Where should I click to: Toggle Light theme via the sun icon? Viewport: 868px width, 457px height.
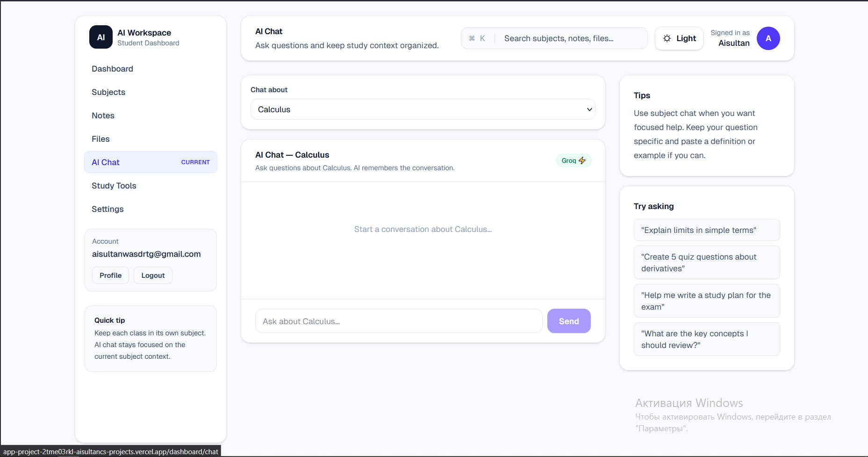[x=667, y=38]
